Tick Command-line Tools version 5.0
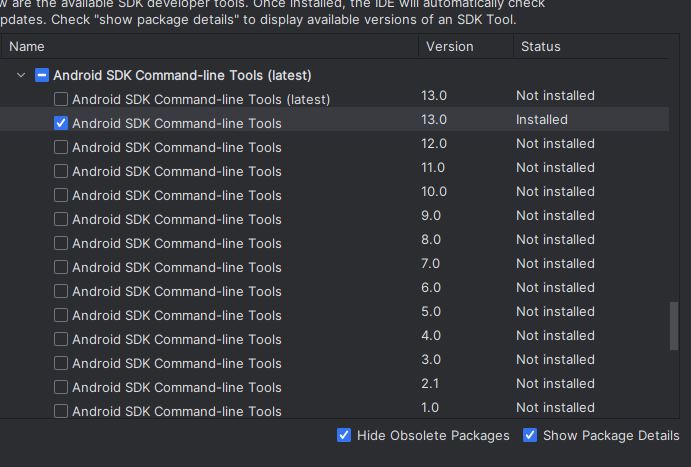 61,315
